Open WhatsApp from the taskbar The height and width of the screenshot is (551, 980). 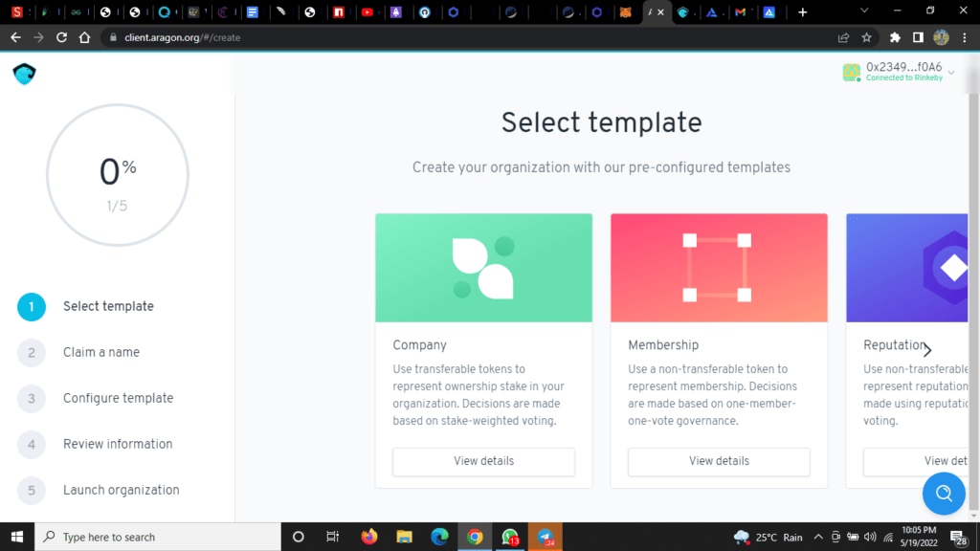coord(510,537)
